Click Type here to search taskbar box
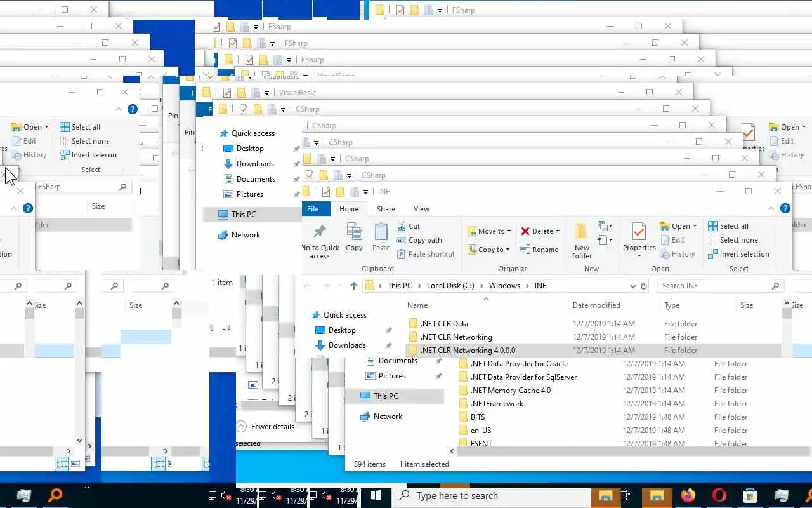 (490, 496)
